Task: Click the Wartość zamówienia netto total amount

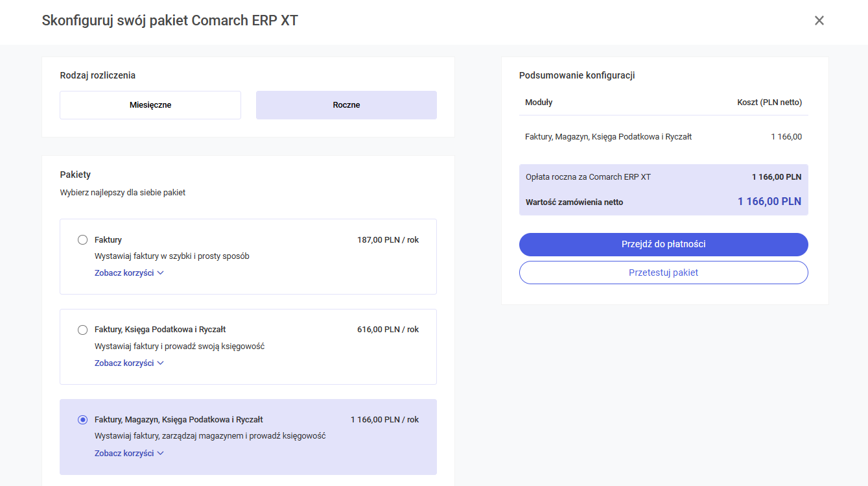Action: [x=769, y=202]
